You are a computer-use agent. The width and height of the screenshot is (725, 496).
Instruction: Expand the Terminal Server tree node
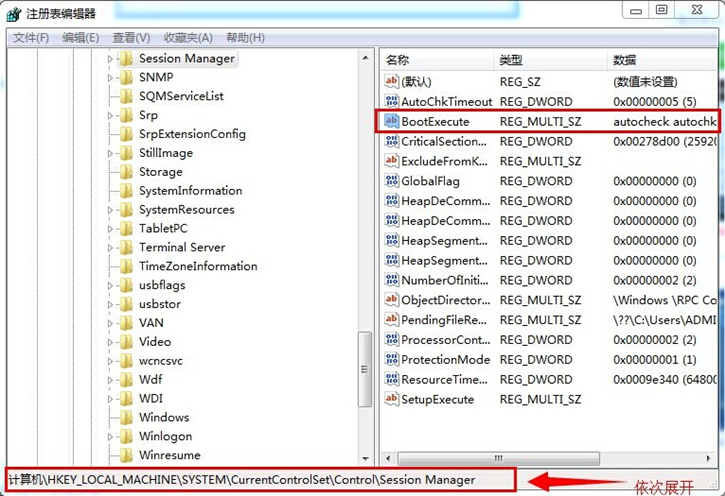coord(110,248)
